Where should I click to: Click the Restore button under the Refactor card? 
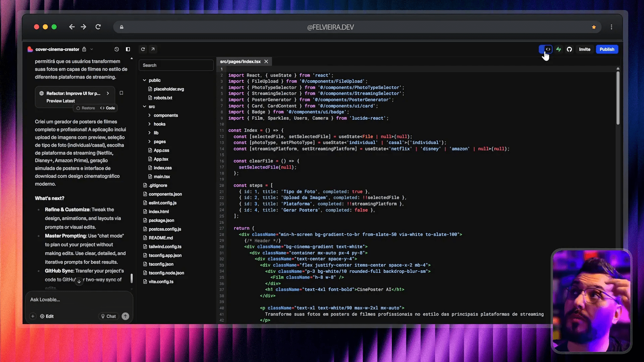[x=86, y=108]
